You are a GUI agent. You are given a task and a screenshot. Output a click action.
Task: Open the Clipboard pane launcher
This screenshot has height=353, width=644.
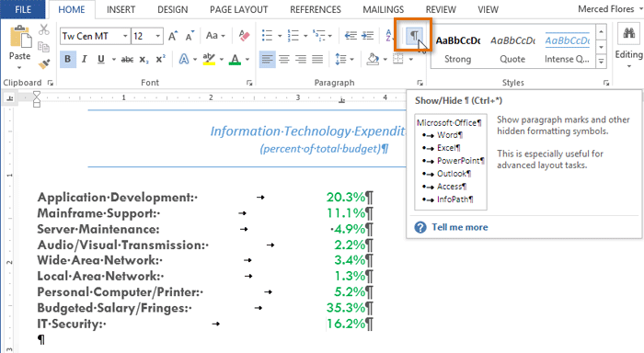pos(50,83)
